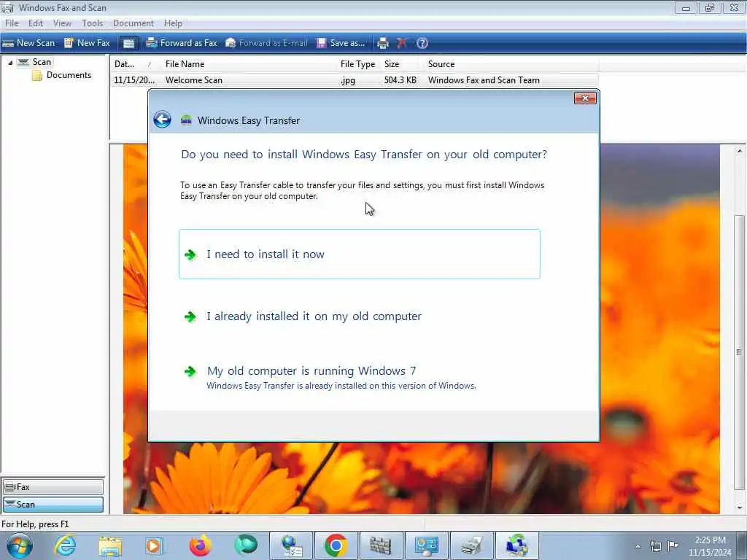Open the control panel taskbar icon
Screen dimensions: 747x560
click(x=426, y=545)
